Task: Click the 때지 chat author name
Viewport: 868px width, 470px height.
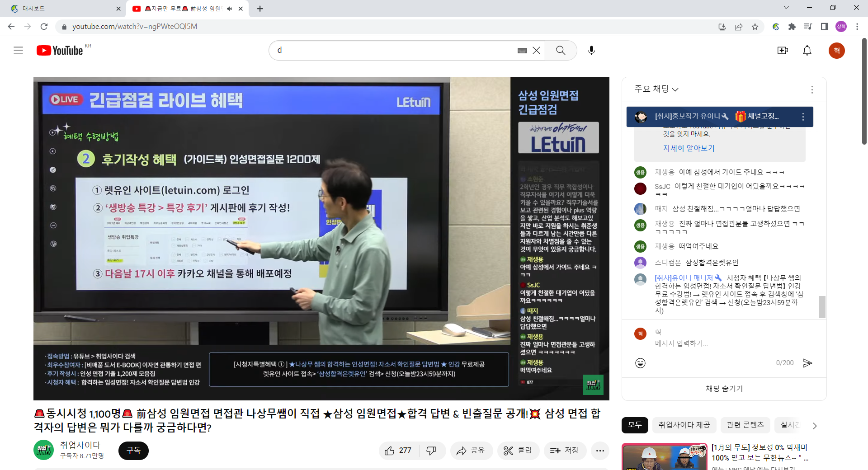Action: 661,209
